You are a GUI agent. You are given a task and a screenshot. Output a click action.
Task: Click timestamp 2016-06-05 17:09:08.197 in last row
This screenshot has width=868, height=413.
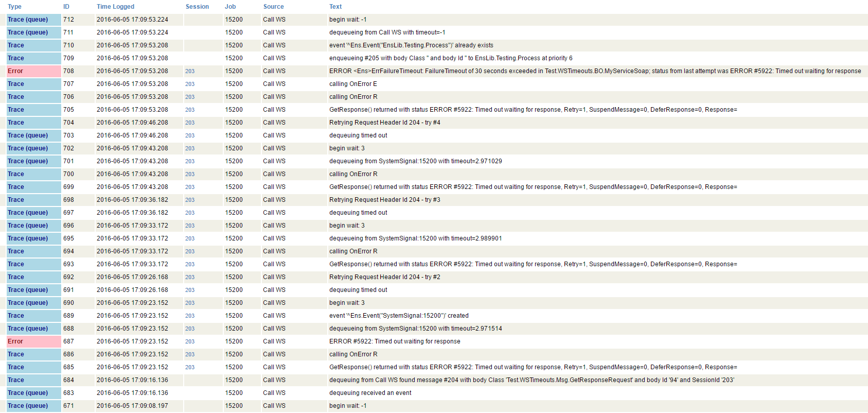tap(132, 406)
